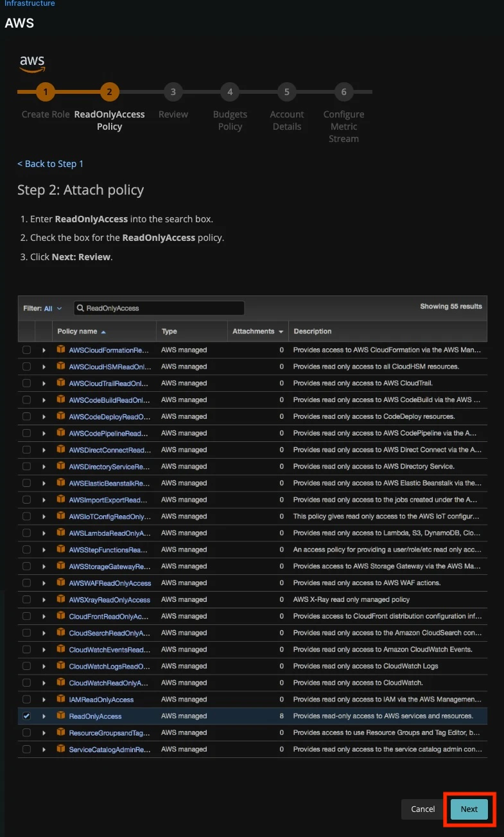504x837 pixels.
Task: Click the AWS logo
Action: point(32,64)
